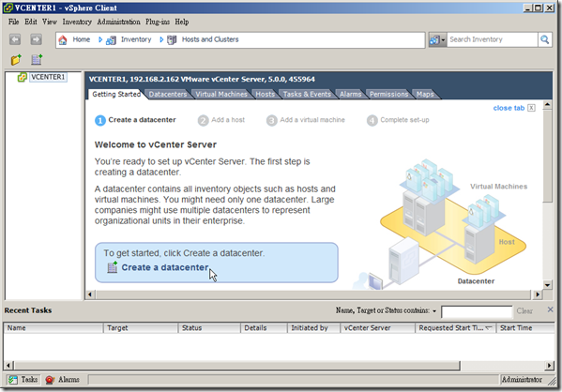The height and width of the screenshot is (392, 562).
Task: Click the Clear filter button
Action: point(524,311)
